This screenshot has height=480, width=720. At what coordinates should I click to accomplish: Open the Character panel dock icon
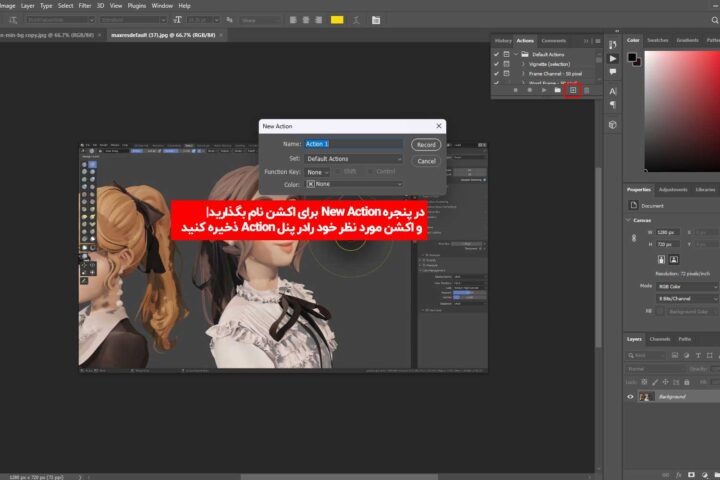[613, 91]
